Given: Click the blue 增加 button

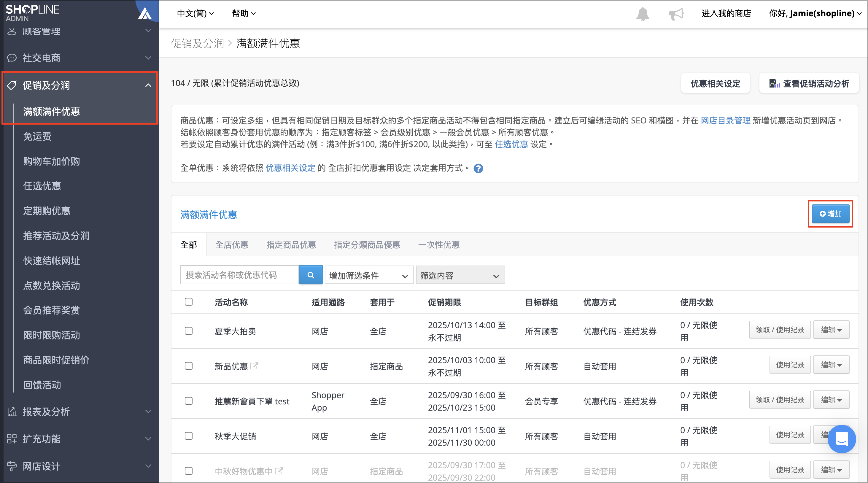Looking at the screenshot, I should tap(831, 214).
